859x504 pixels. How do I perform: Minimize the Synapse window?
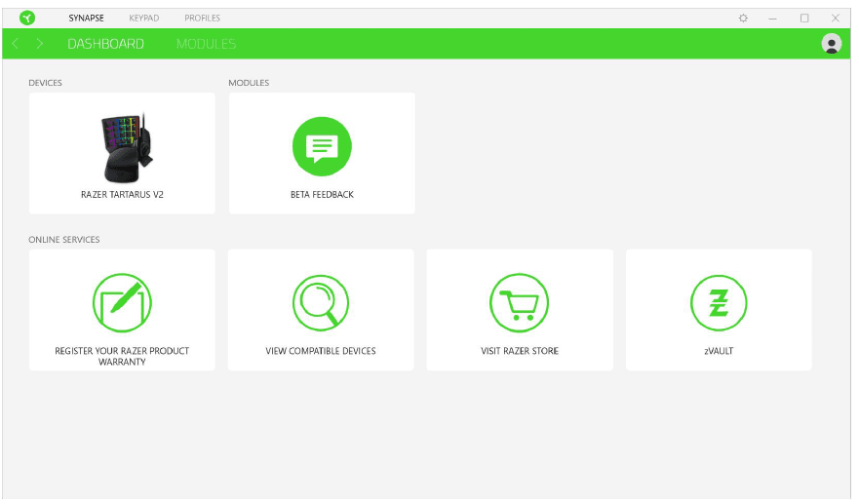(x=772, y=18)
